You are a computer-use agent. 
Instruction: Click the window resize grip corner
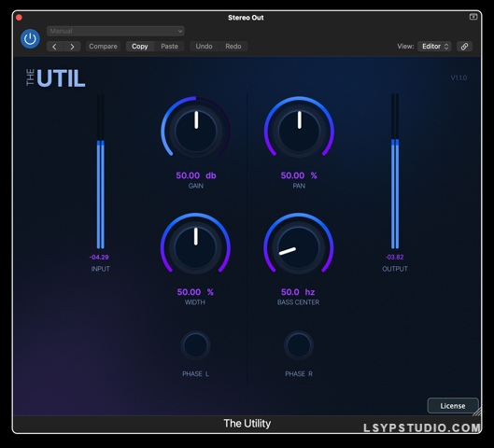pyautogui.click(x=477, y=412)
